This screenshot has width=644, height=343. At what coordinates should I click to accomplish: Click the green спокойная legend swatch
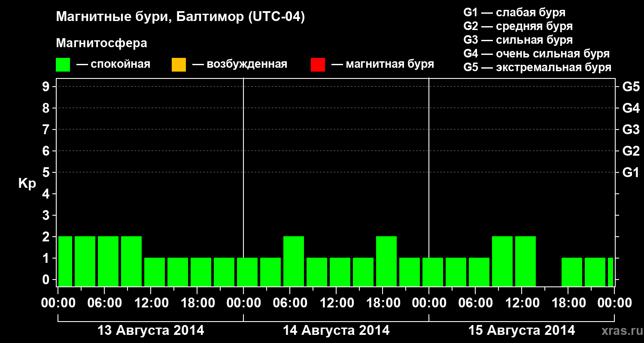[63, 65]
